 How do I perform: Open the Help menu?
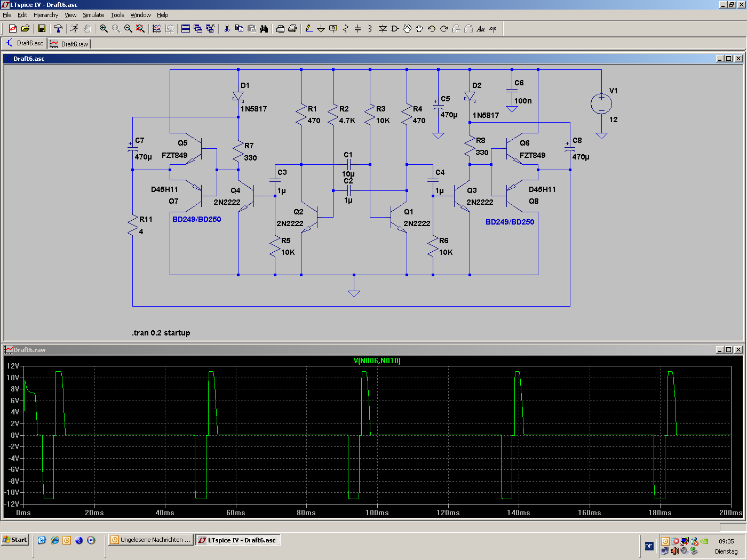tap(163, 15)
